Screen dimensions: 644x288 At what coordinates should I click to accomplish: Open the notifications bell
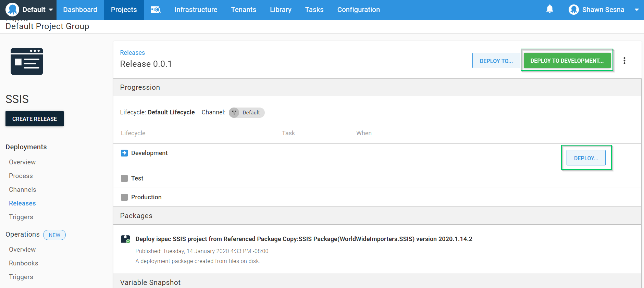click(549, 9)
